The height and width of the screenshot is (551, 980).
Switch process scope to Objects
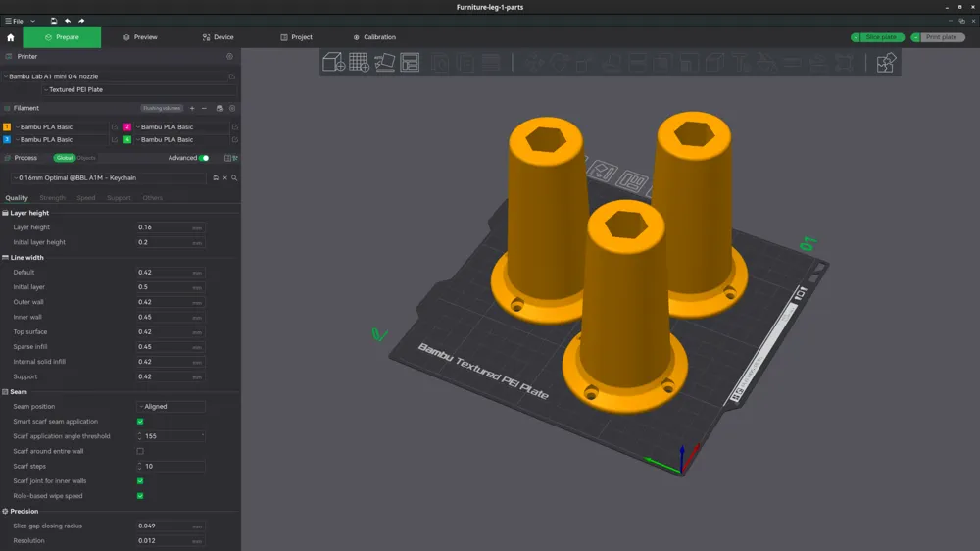(86, 158)
